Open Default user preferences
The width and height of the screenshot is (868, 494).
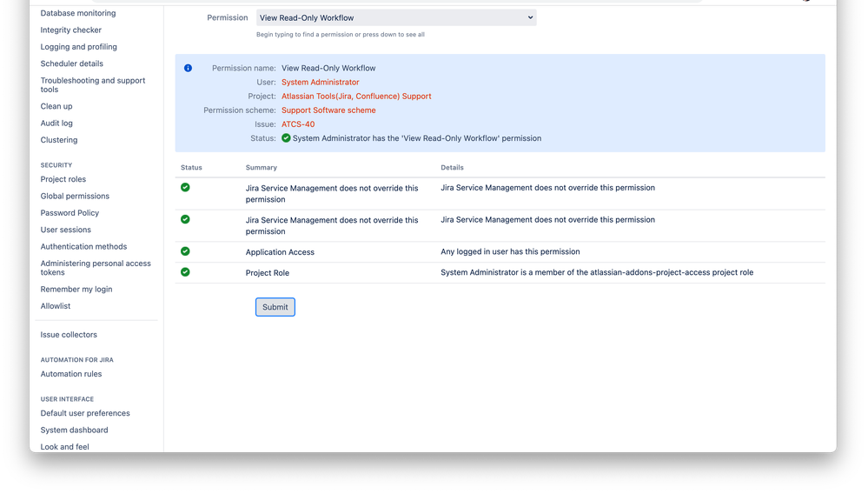[85, 413]
